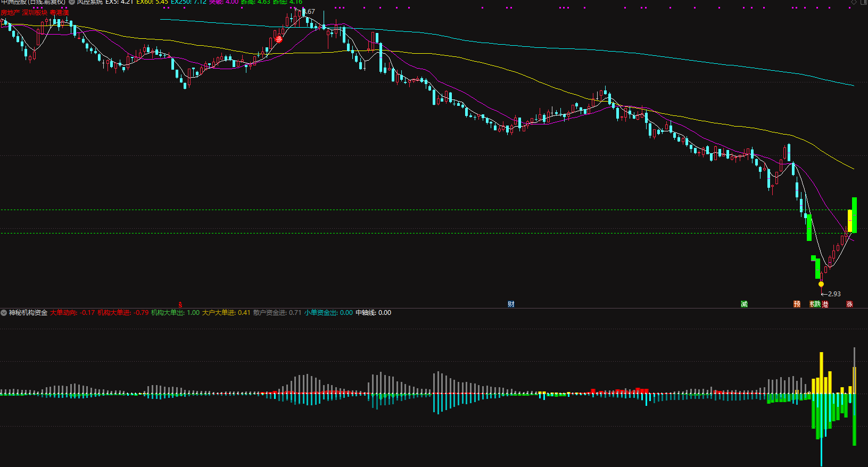Click the orange 预 forecast event marker

(x=797, y=304)
